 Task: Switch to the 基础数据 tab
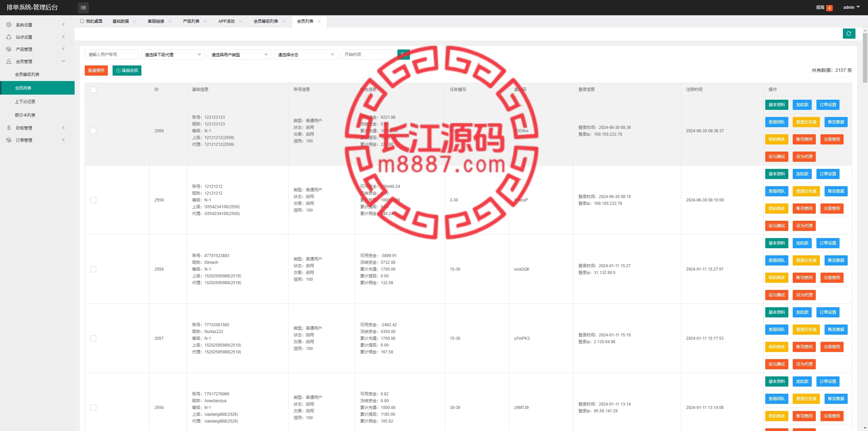[x=121, y=21]
